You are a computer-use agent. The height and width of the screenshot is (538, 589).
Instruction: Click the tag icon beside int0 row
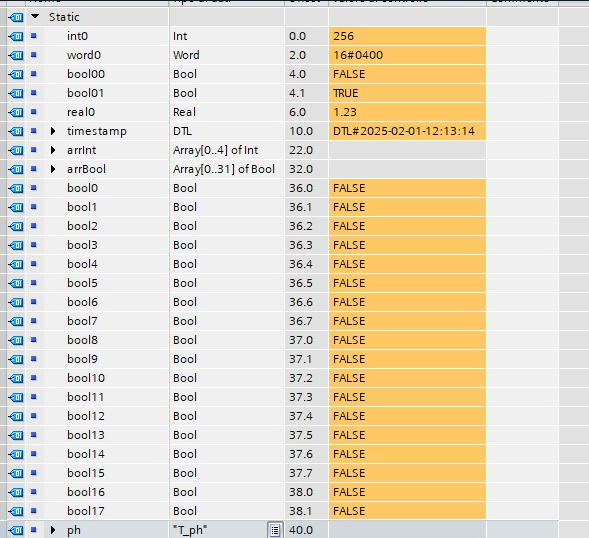[16, 36]
